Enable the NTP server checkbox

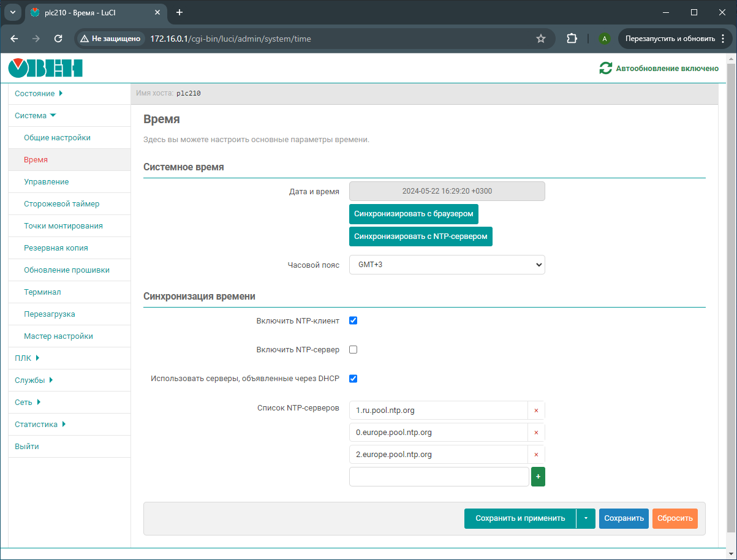click(x=353, y=350)
